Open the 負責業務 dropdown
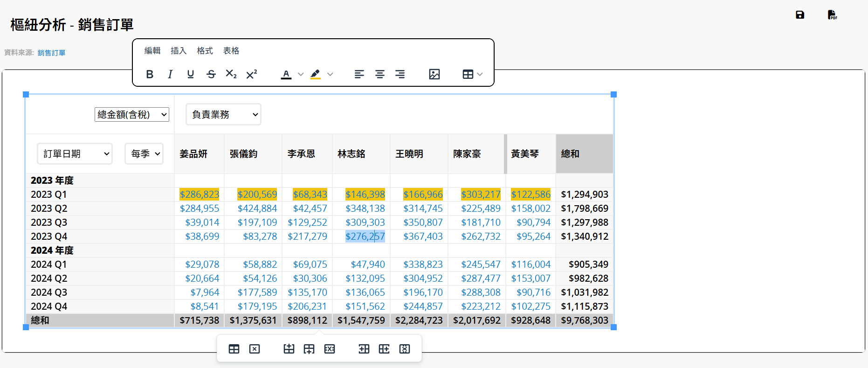 (223, 115)
